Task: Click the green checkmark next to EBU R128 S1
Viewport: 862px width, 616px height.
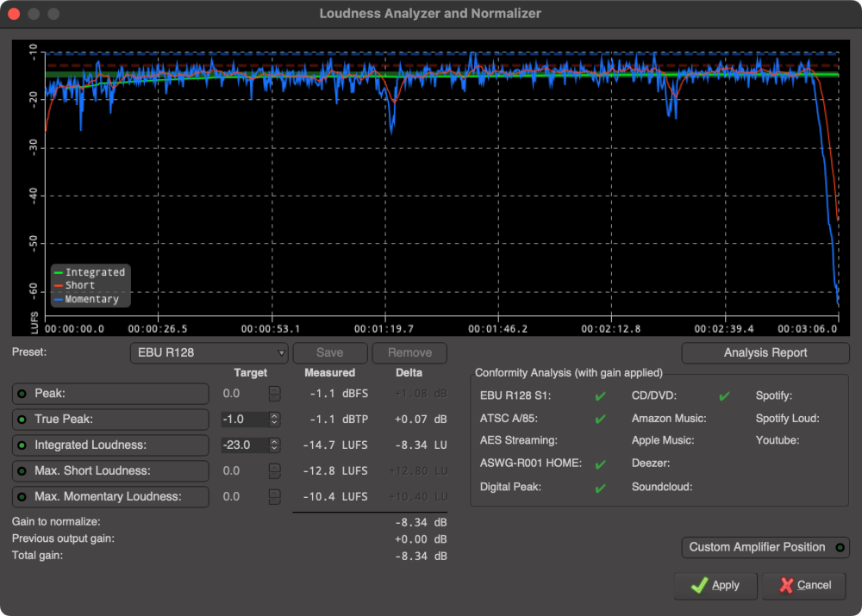Action: [x=600, y=397]
